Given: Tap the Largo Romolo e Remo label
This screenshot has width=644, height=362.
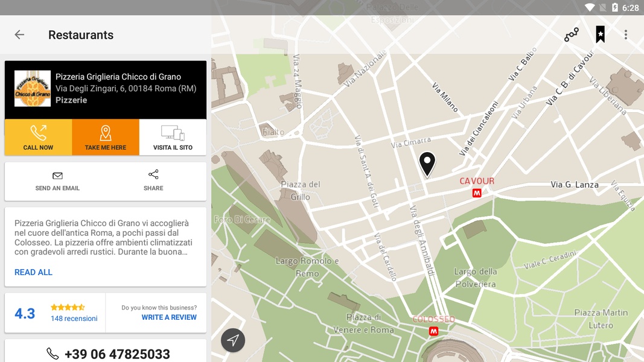Looking at the screenshot, I should point(307,267).
